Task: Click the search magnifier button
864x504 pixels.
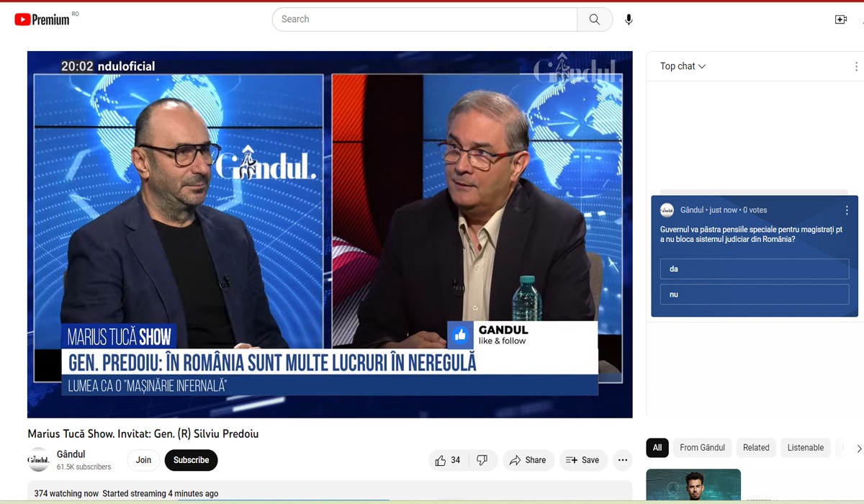Action: (x=595, y=19)
